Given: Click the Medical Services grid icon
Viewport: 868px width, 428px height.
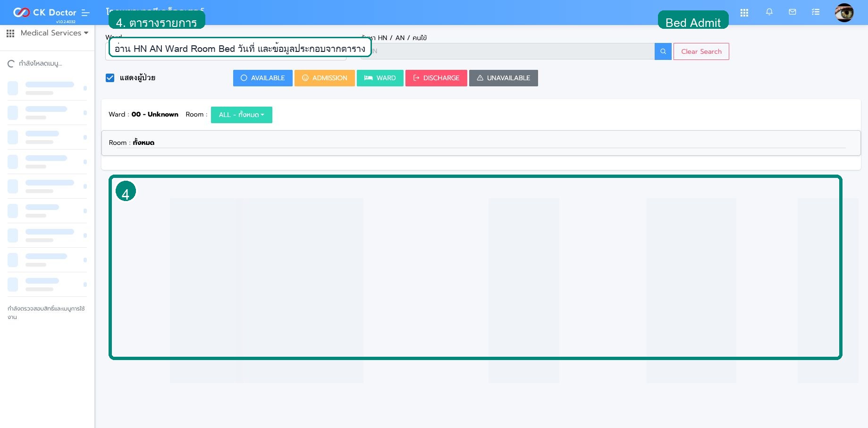Looking at the screenshot, I should pos(10,34).
